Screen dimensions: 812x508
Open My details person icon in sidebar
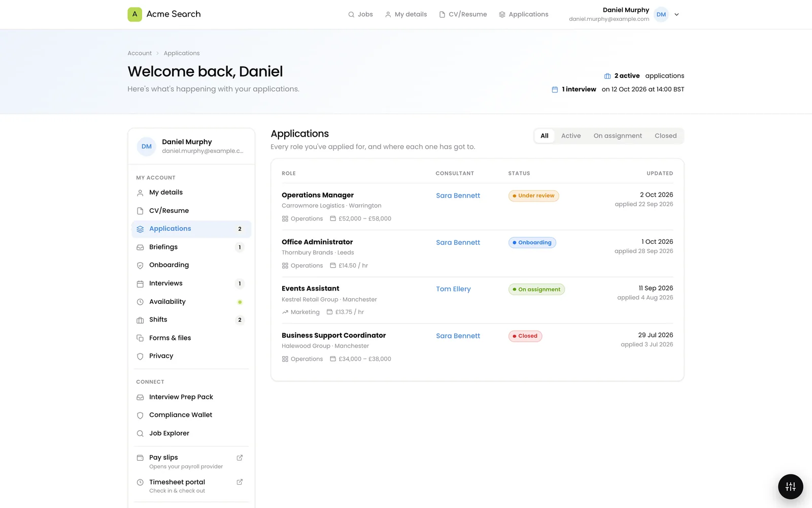point(140,193)
